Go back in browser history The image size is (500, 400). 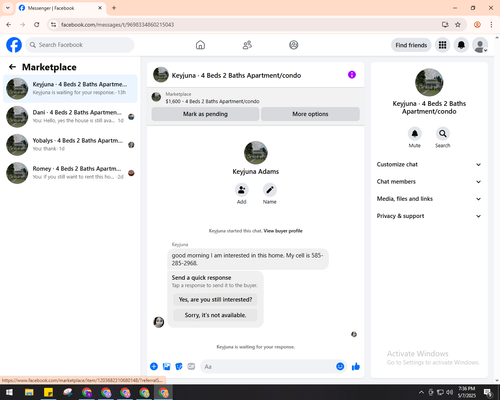(x=9, y=25)
